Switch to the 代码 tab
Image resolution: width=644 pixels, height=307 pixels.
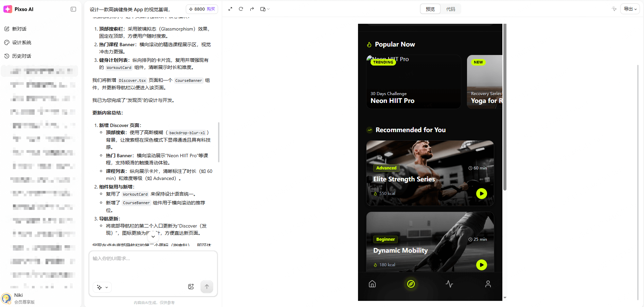pos(450,9)
